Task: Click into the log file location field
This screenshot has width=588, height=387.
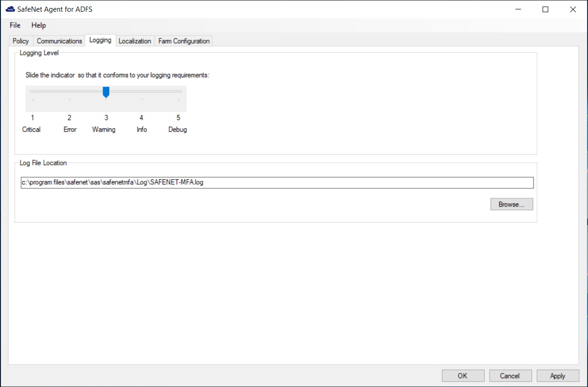Action: (276, 183)
